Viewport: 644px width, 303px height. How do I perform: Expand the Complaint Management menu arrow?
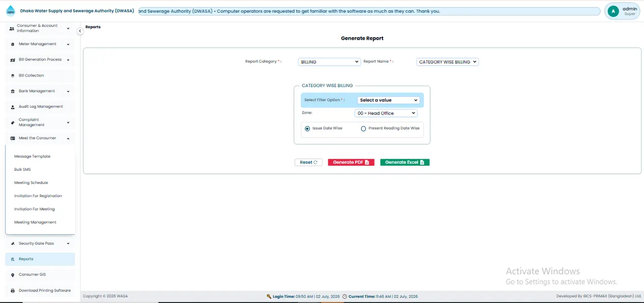[68, 123]
